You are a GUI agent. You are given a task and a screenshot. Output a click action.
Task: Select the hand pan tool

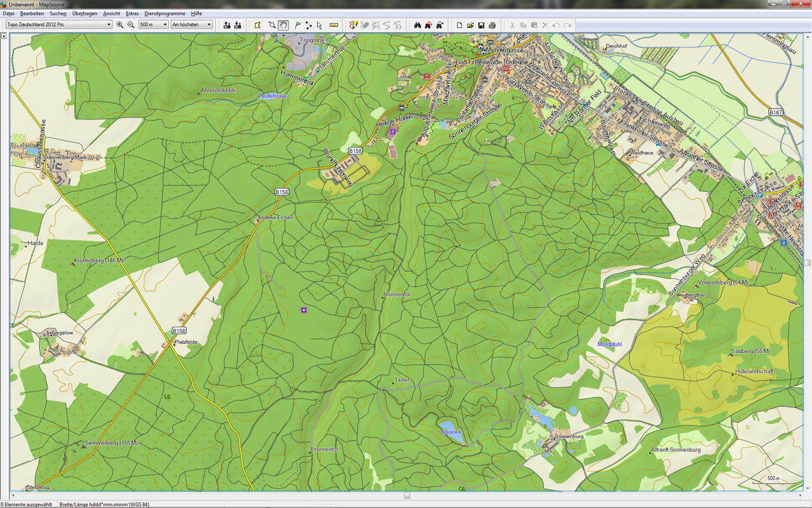point(283,25)
